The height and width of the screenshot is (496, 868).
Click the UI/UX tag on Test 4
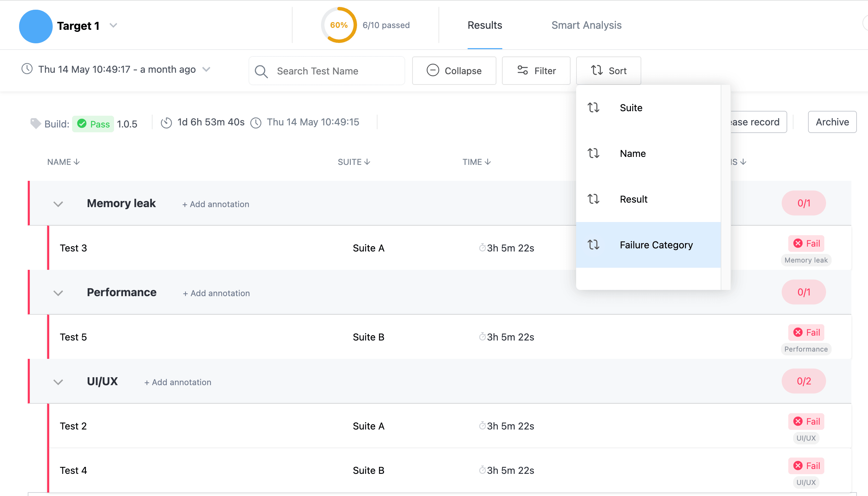(x=806, y=482)
